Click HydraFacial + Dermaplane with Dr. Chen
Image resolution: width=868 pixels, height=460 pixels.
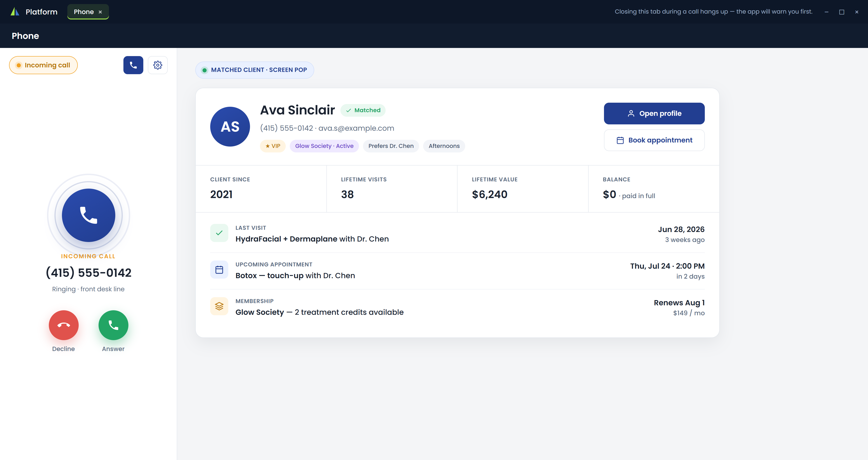pos(312,239)
